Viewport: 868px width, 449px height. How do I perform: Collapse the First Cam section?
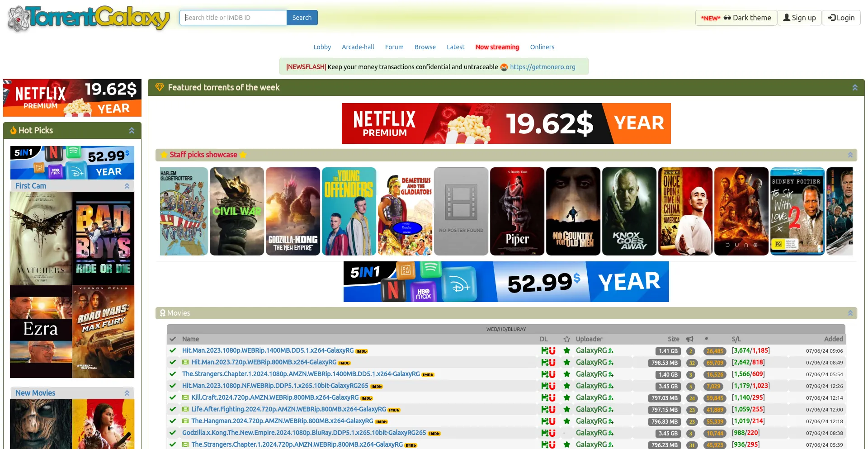pos(127,186)
